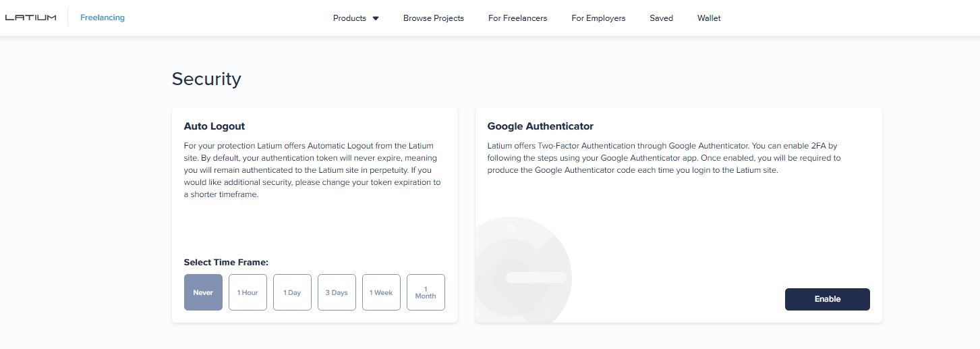This screenshot has height=349, width=980.
Task: Go to Browse Projects
Action: pos(434,18)
